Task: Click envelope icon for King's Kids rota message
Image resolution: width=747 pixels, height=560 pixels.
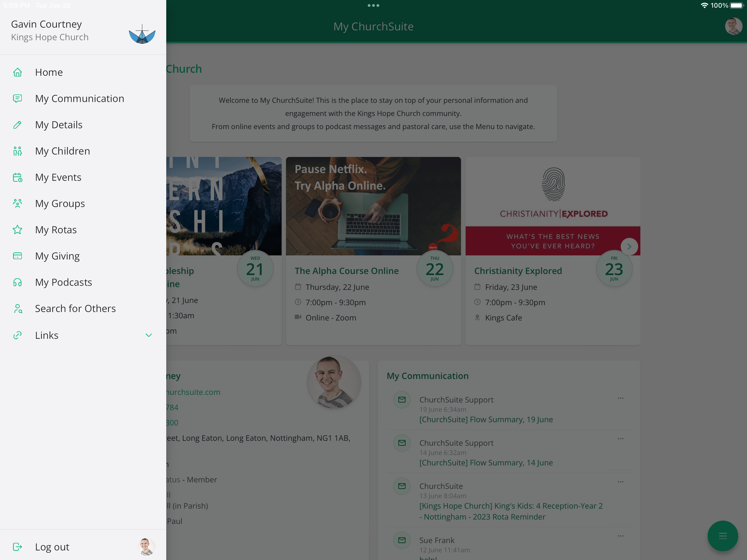Action: point(402,486)
